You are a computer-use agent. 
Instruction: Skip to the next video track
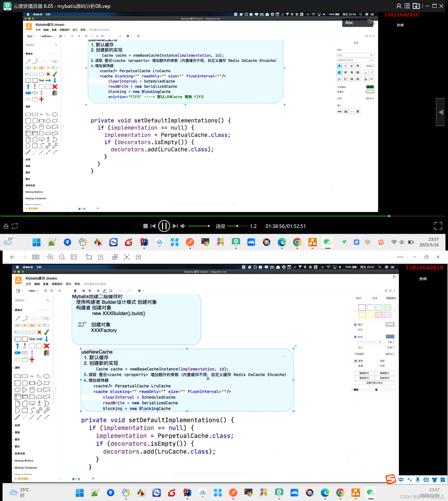pos(175,226)
